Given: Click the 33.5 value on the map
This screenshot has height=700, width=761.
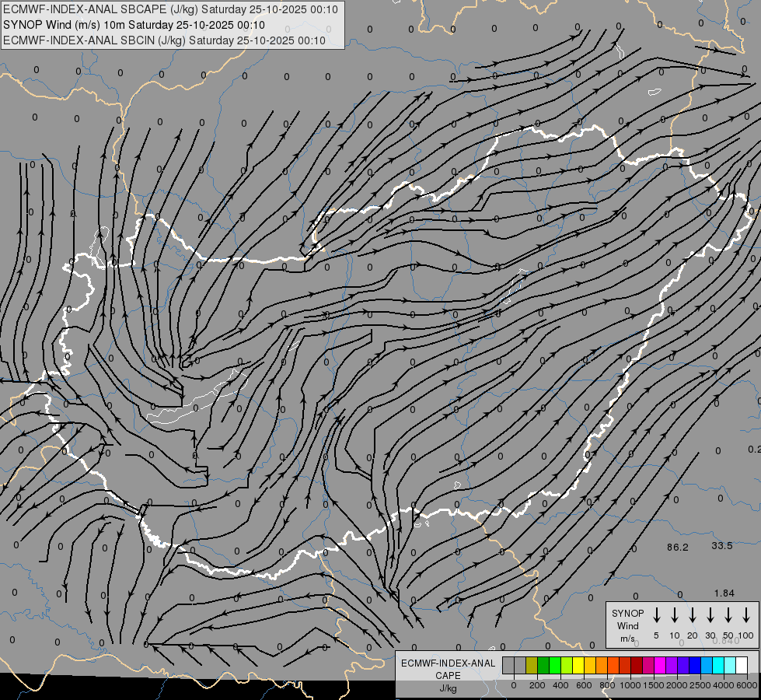Looking at the screenshot, I should [722, 546].
